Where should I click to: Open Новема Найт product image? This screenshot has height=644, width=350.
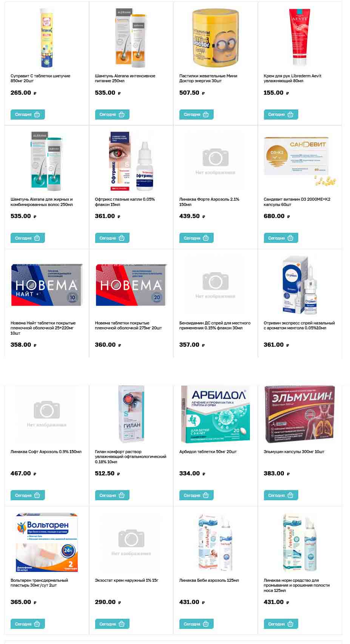point(47,285)
